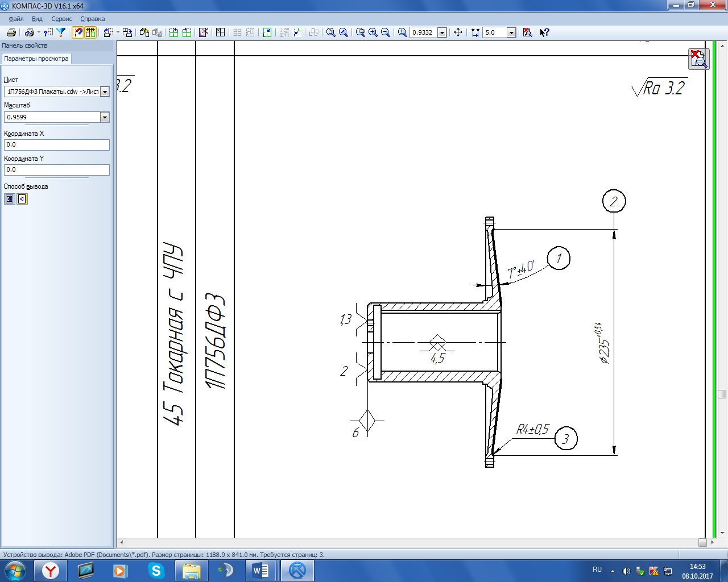Open the Windows Start menu
This screenshot has width=728, height=582.
[15, 570]
